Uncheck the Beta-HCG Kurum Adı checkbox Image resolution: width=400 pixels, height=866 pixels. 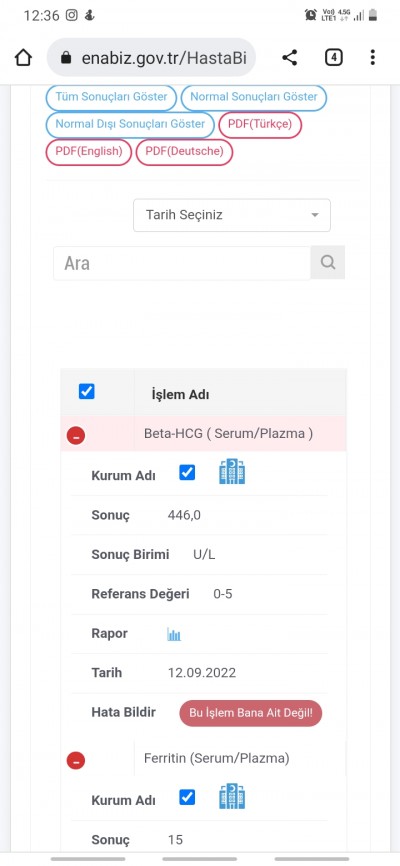[x=187, y=473]
